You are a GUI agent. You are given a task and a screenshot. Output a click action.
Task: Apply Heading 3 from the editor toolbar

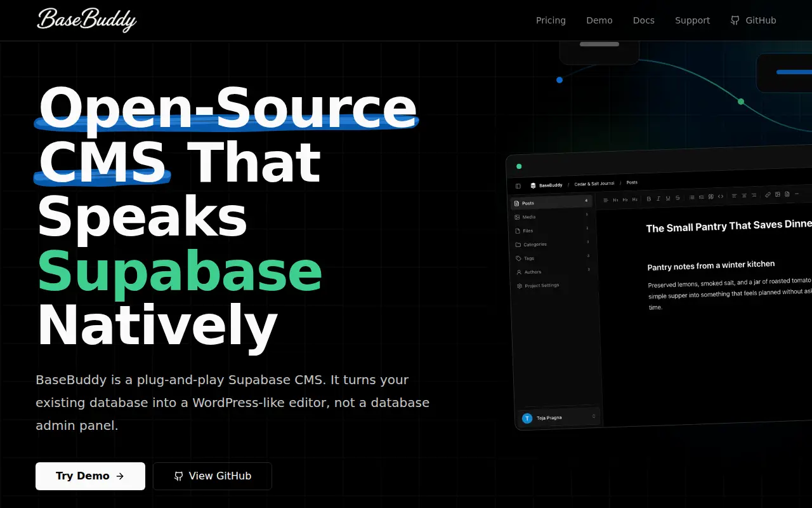tap(634, 199)
